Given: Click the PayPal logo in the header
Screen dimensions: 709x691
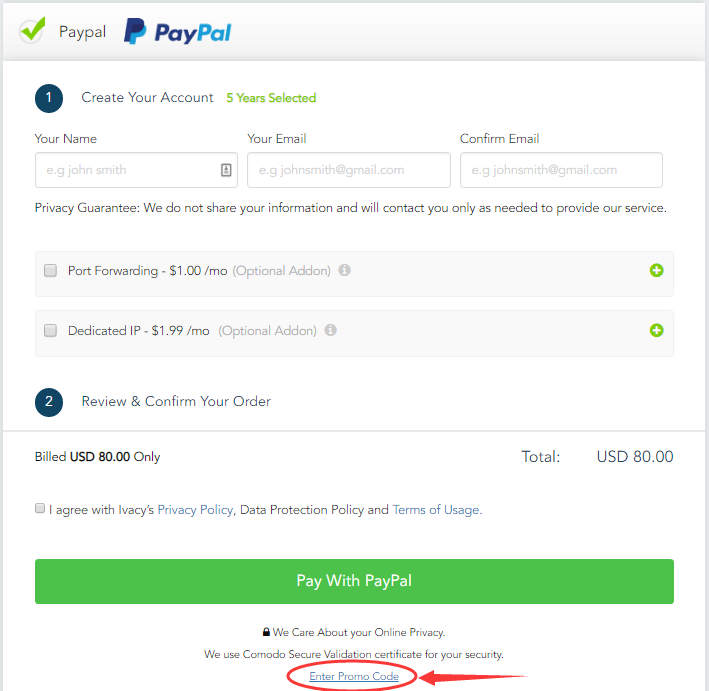Looking at the screenshot, I should [x=178, y=32].
